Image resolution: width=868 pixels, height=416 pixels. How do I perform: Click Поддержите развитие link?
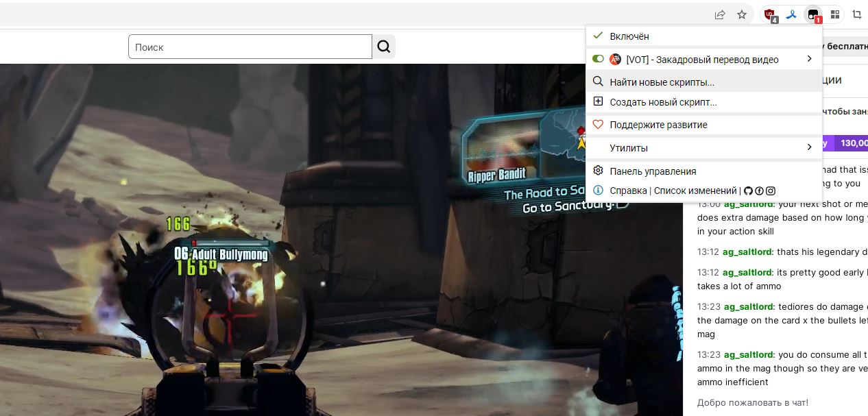click(658, 125)
